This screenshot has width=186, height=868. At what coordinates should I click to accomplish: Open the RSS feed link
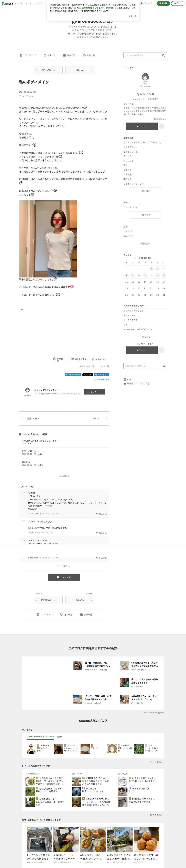(128, 379)
